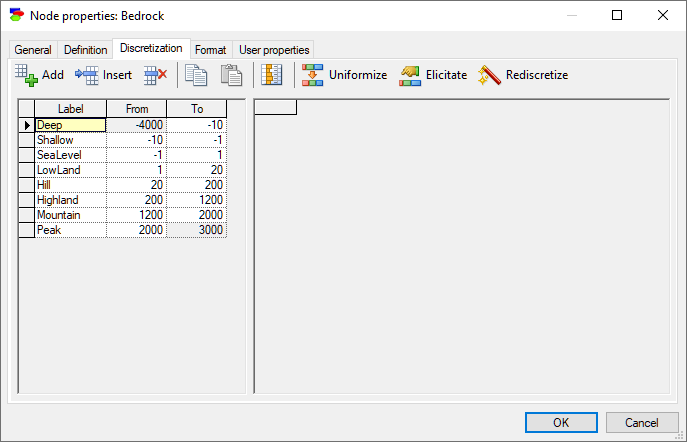Screen dimensions: 687x442
Task: Click the From value 1200 in Mountain row
Action: (137, 215)
